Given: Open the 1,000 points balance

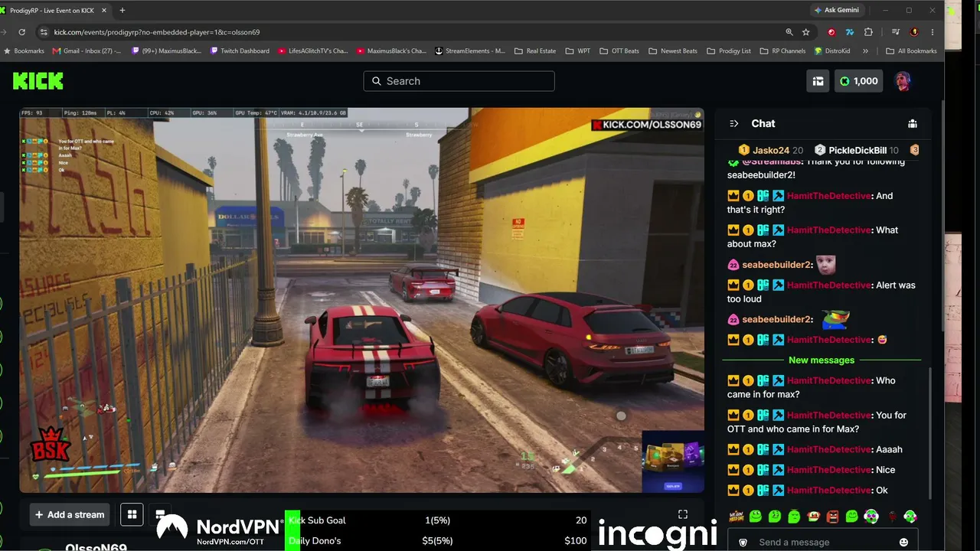Looking at the screenshot, I should (x=858, y=81).
